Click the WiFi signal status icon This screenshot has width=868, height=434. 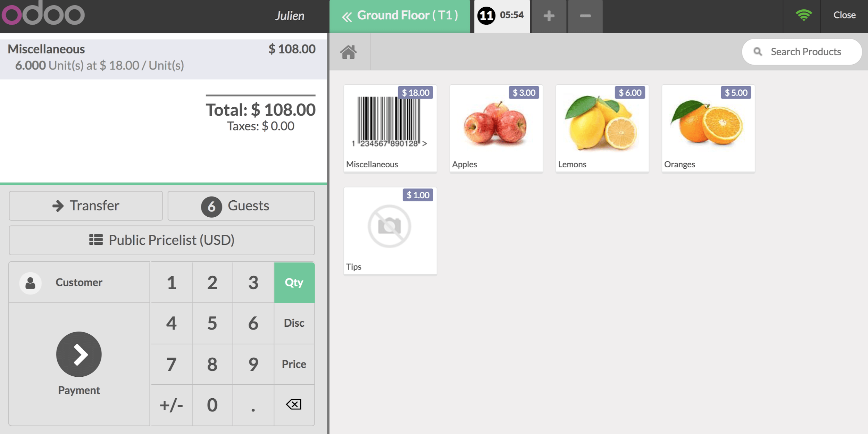[x=804, y=15]
